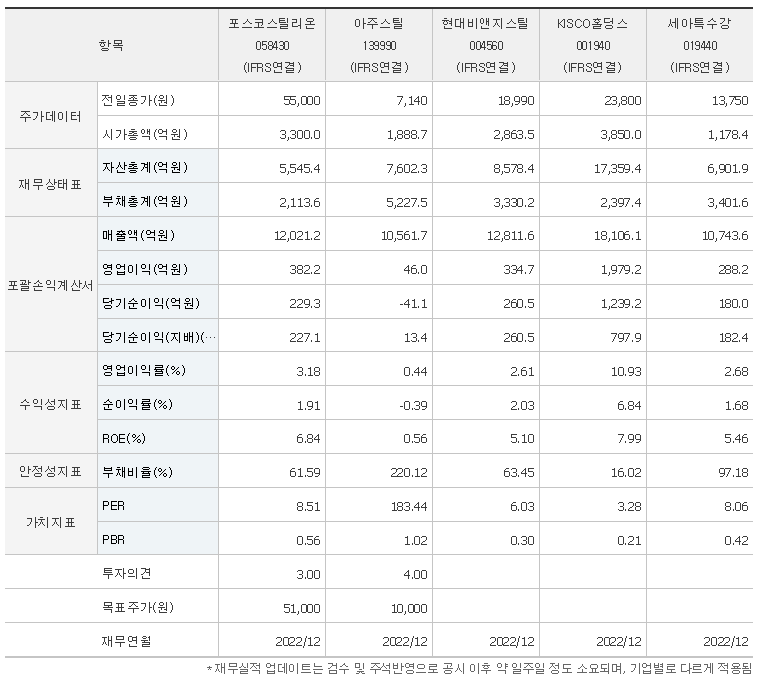
Task: Select the truncated 당기순이익(지배) row label
Action: click(x=159, y=338)
